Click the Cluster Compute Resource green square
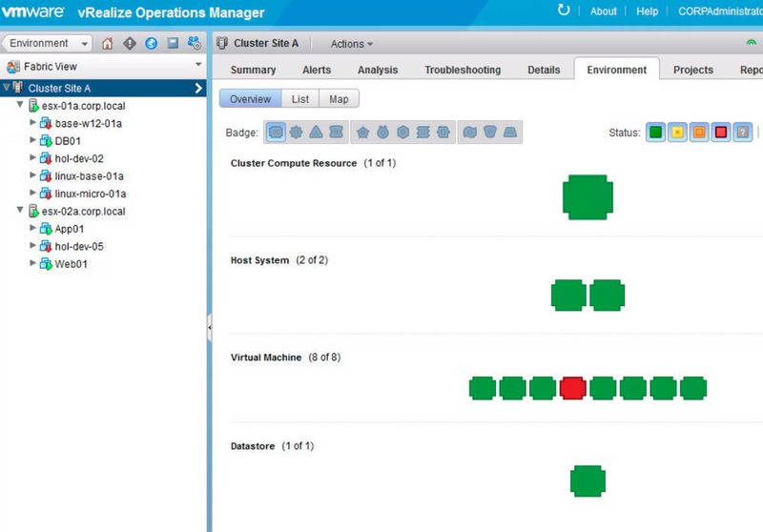 [x=588, y=197]
